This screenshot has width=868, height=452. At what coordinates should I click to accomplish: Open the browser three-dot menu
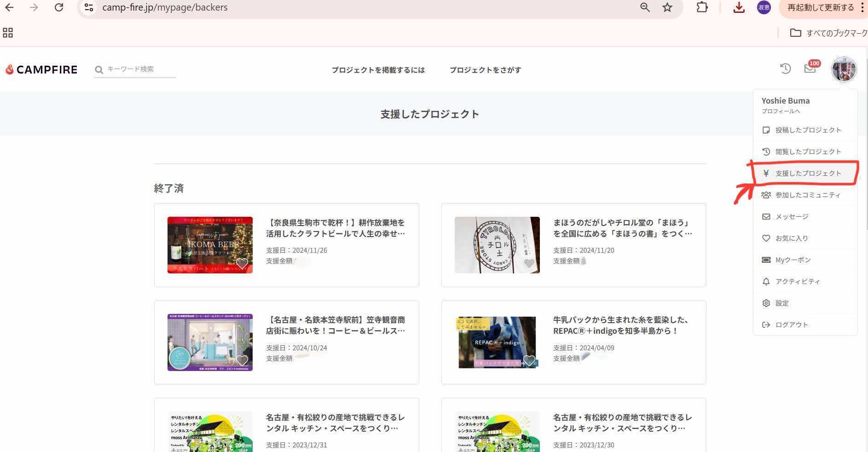862,7
